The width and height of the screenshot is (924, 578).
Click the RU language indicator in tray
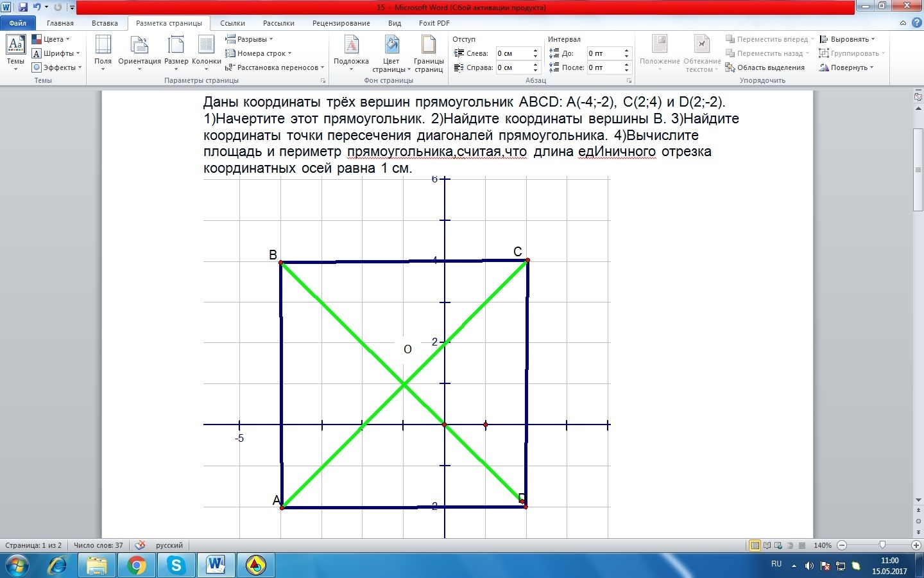(776, 564)
